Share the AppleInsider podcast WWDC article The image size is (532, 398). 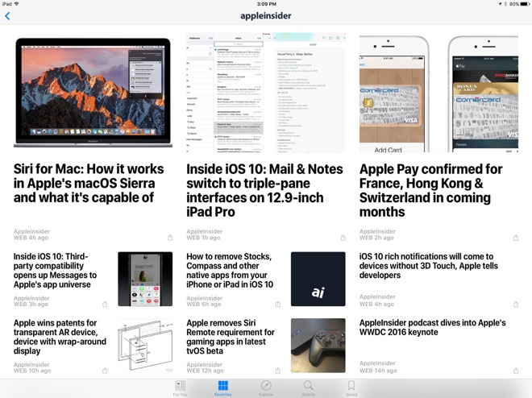pos(516,371)
